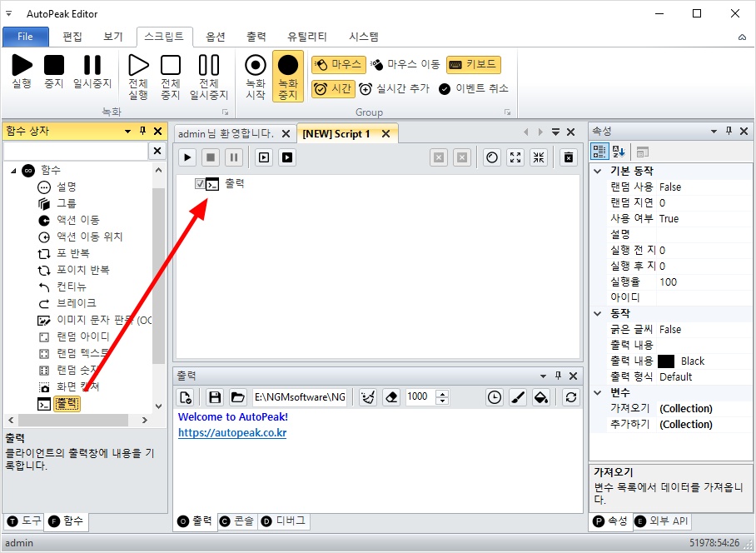Open the 속성 panel dropdown arrow
The width and height of the screenshot is (756, 553).
714,131
